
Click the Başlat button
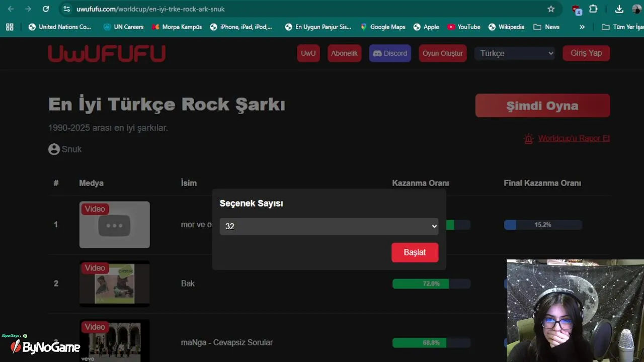(415, 252)
